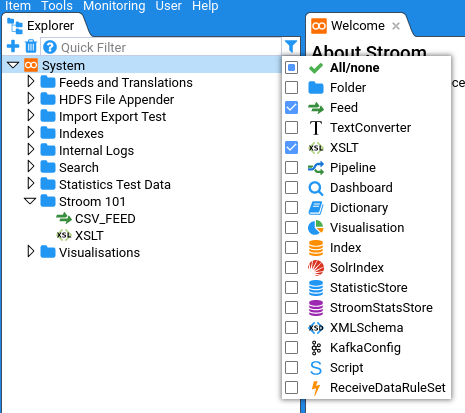The width and height of the screenshot is (465, 413).
Task: Switch to the Welcome tab
Action: (x=358, y=26)
